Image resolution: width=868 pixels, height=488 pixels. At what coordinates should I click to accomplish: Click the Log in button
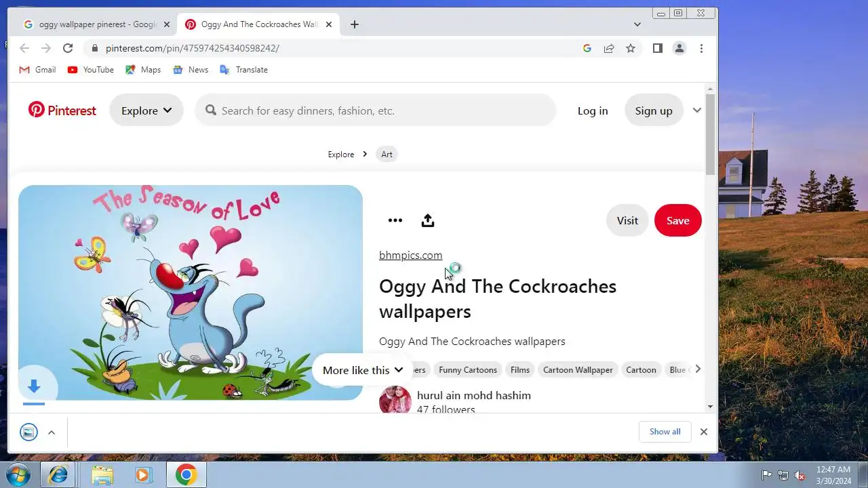tap(593, 110)
